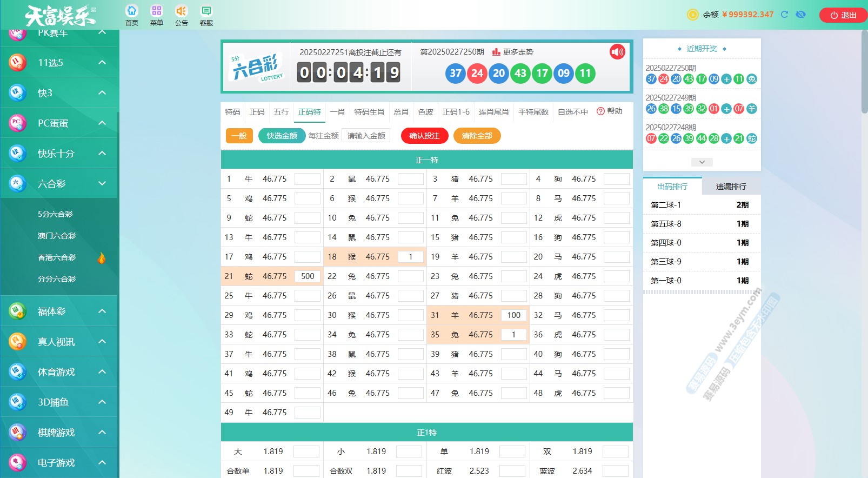Click the 每注金额 amount input field

(366, 136)
